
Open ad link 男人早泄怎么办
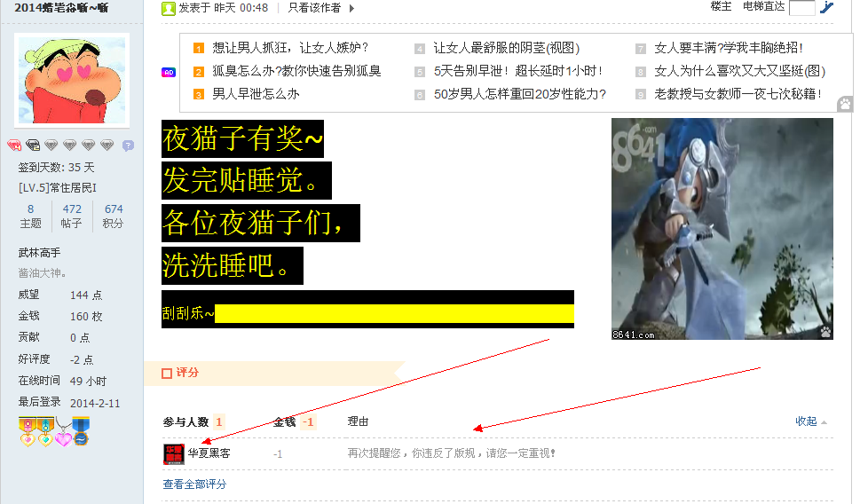coord(256,94)
